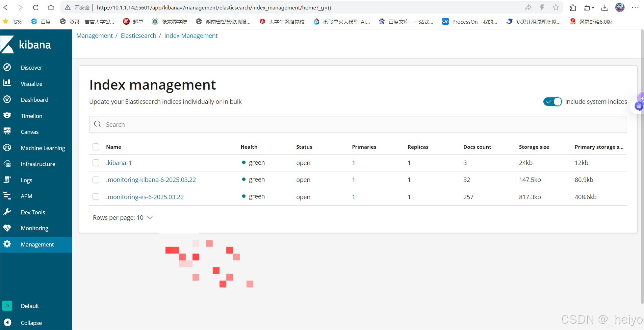Image resolution: width=644 pixels, height=330 pixels.
Task: Open Dev Tools wrench icon
Action: 7,212
